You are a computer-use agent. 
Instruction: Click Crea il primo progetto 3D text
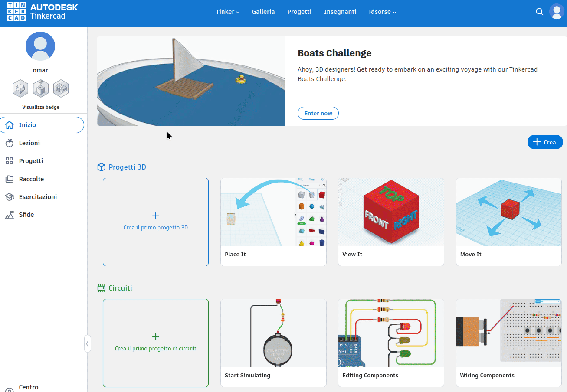(x=156, y=227)
